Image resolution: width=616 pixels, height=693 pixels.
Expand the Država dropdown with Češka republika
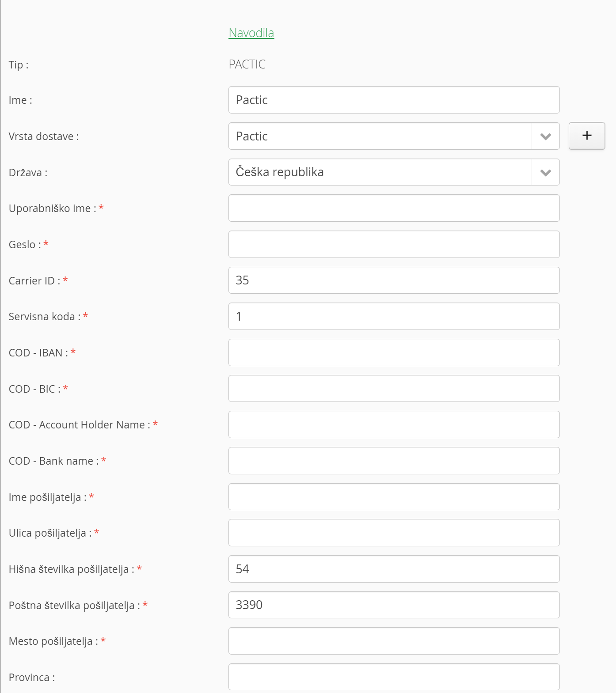(394, 172)
